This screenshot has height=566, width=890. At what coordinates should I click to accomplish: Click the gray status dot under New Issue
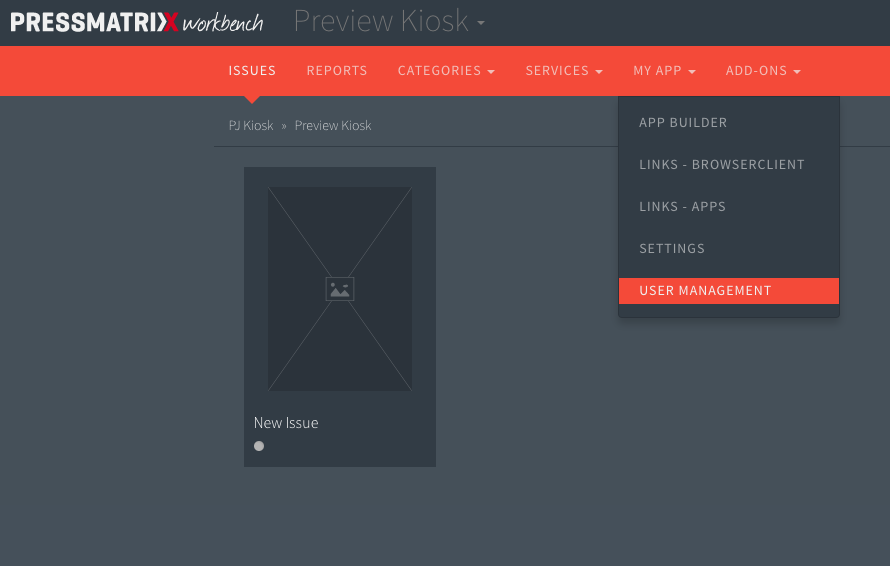tap(259, 446)
